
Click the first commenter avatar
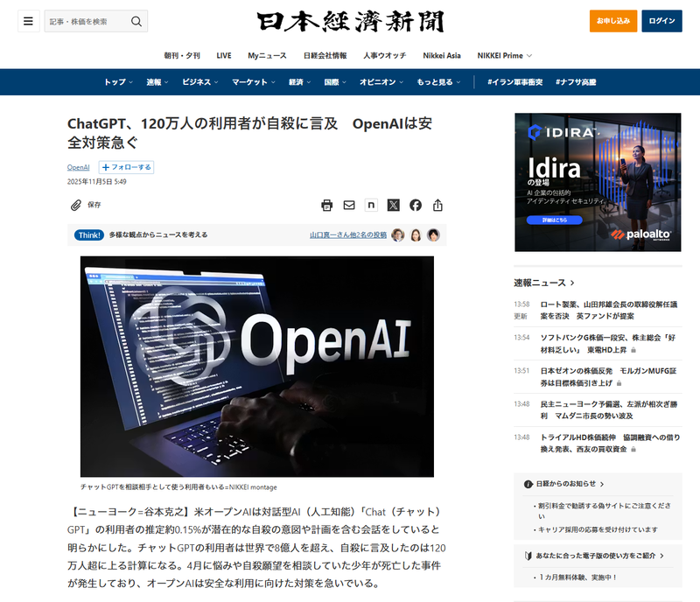click(x=398, y=234)
